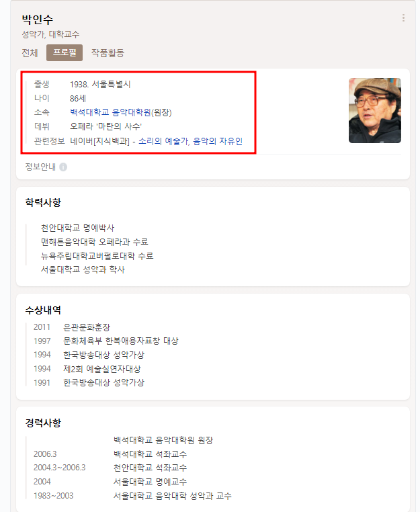Select the 천안대학교 명예박사 education entry

[x=77, y=228]
